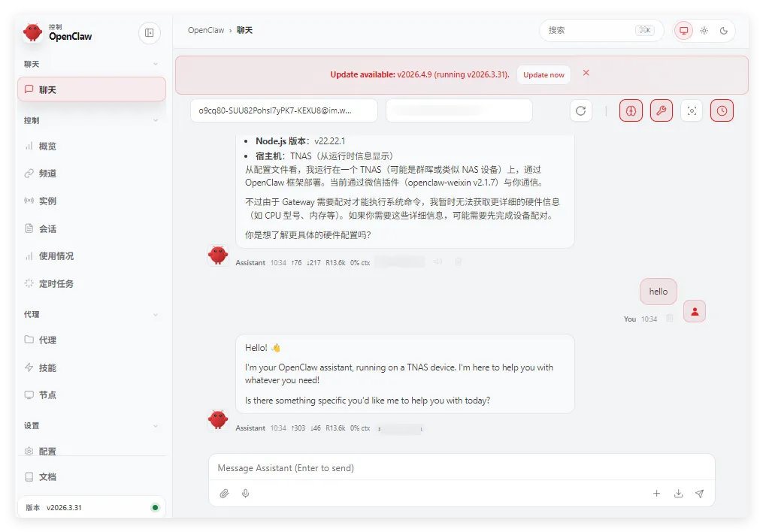
Task: Click the hello user message bubble
Action: coord(659,292)
